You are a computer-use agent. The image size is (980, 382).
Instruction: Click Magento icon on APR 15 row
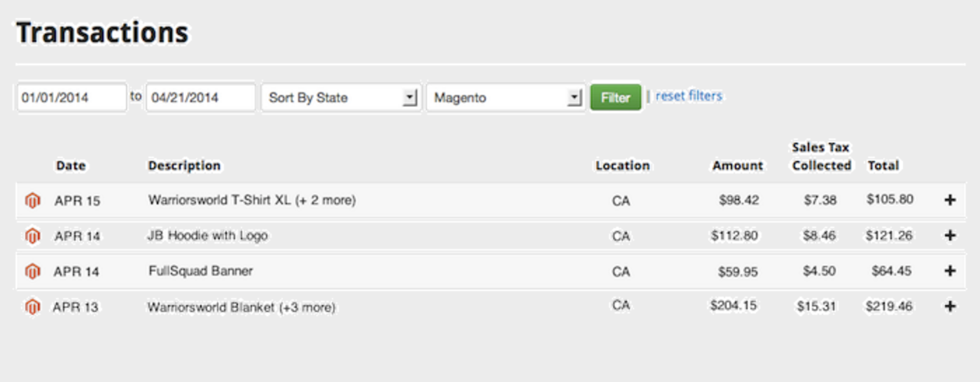pyautogui.click(x=32, y=201)
